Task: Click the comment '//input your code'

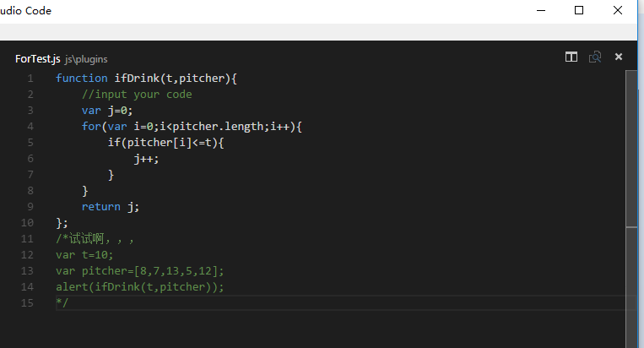Action: [x=137, y=95]
